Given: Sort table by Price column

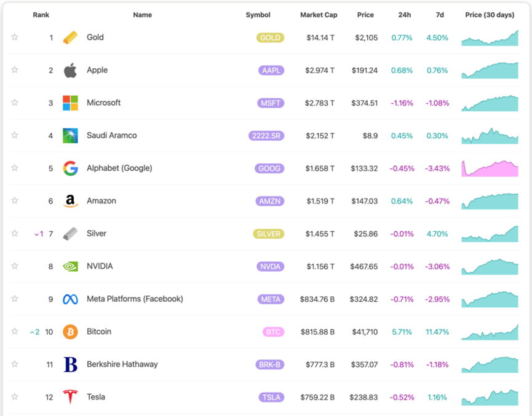Looking at the screenshot, I should coord(365,15).
